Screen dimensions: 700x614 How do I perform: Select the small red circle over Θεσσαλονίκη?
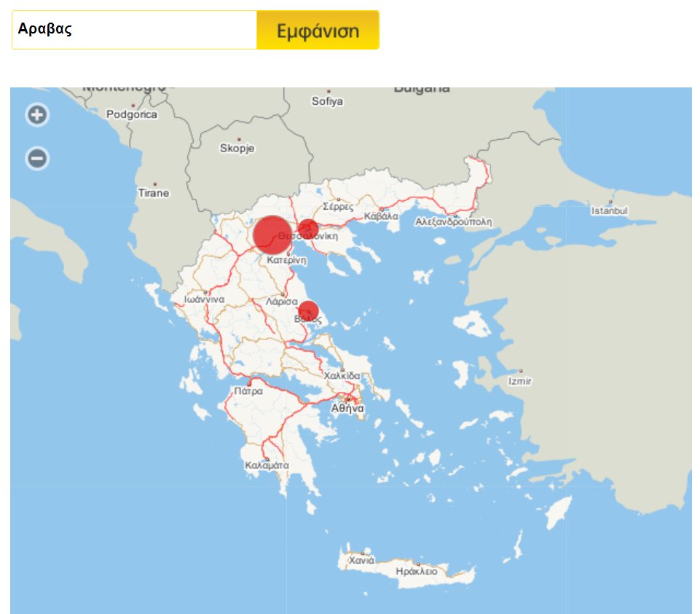tap(308, 229)
